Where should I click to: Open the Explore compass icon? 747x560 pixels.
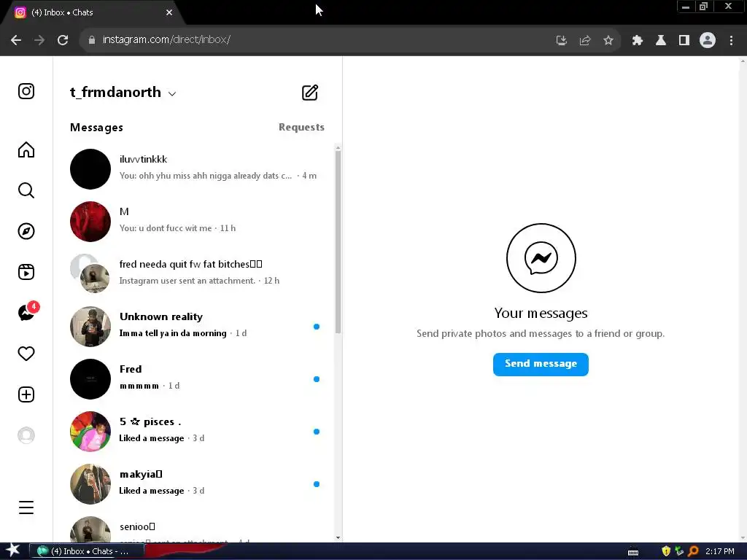coord(26,231)
